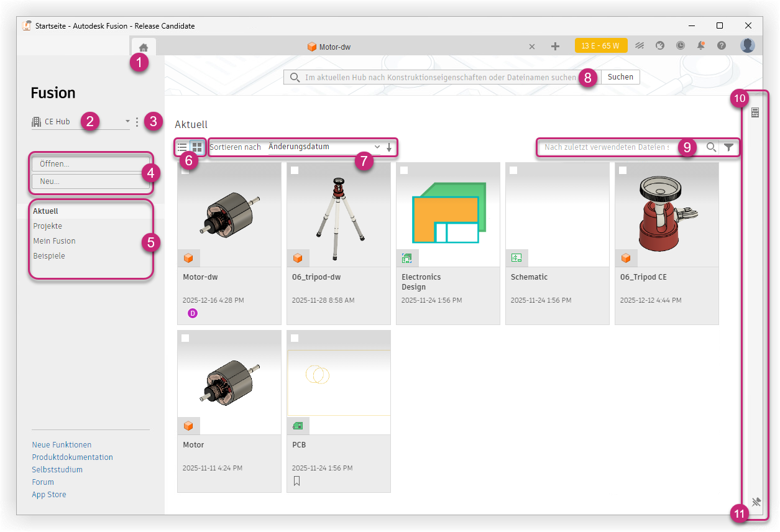Open the extensions icon in top bar
The width and height of the screenshot is (780, 532).
pyautogui.click(x=640, y=46)
